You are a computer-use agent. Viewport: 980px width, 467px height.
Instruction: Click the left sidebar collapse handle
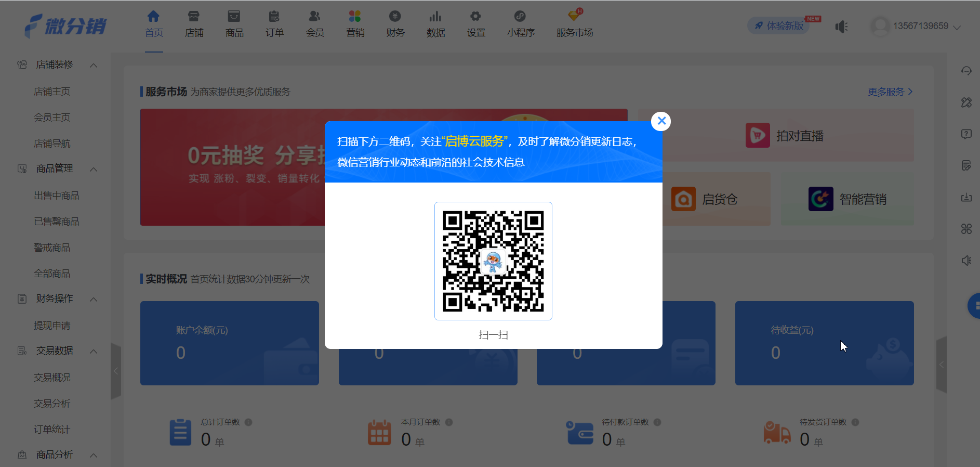click(116, 370)
